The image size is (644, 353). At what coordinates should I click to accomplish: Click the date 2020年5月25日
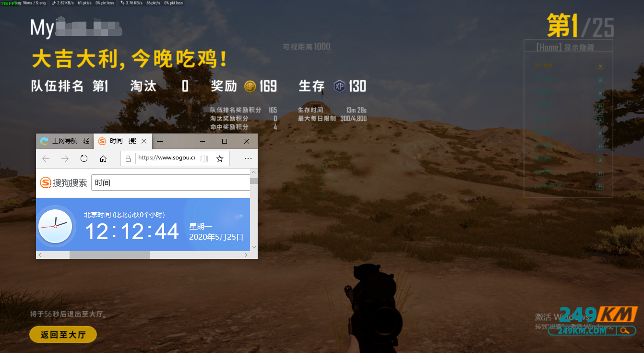216,237
